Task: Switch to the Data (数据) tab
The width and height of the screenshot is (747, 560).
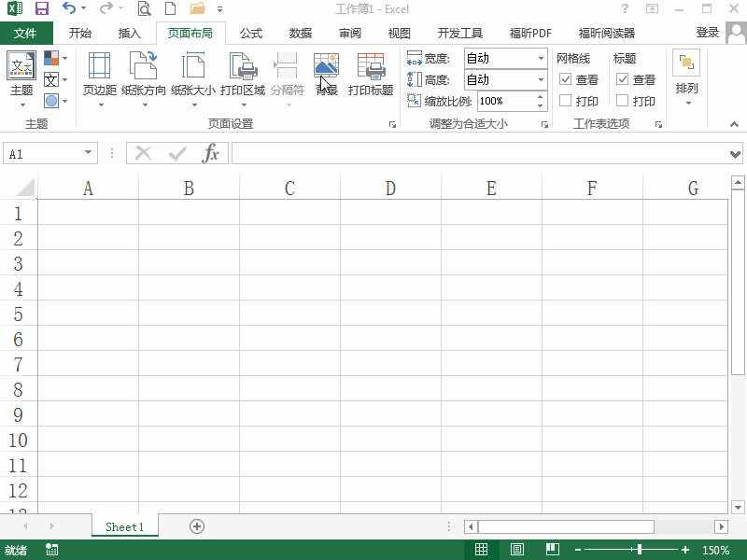Action: click(301, 33)
